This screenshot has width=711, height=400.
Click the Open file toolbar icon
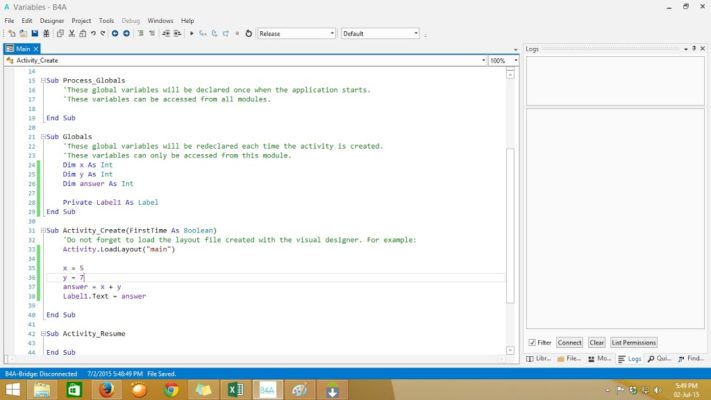tap(23, 34)
